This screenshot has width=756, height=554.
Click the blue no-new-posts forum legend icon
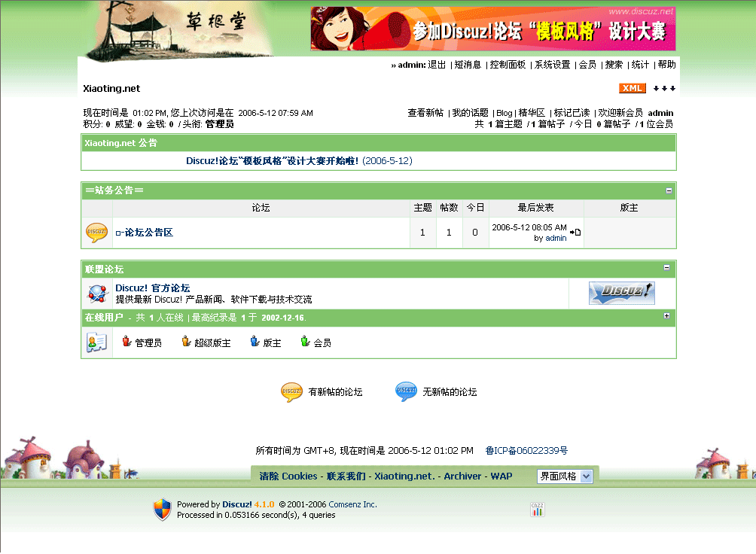tap(406, 391)
